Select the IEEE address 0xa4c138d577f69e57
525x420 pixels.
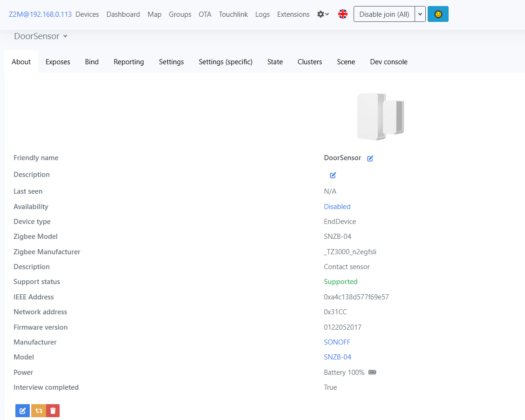pos(356,297)
